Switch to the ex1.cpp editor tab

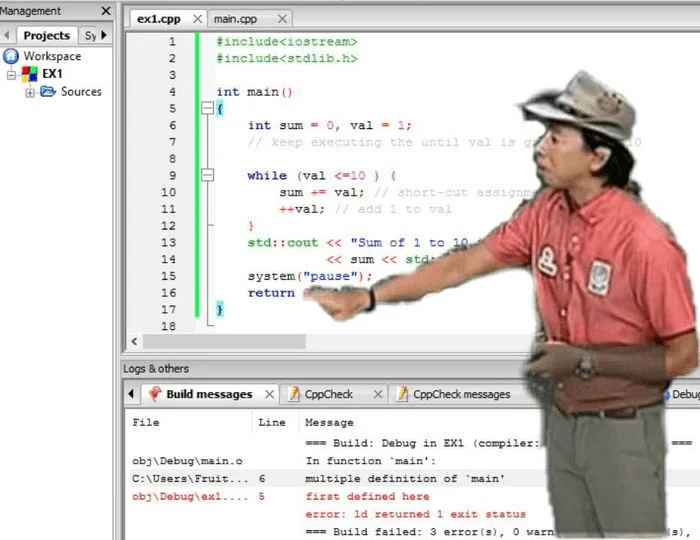[158, 19]
